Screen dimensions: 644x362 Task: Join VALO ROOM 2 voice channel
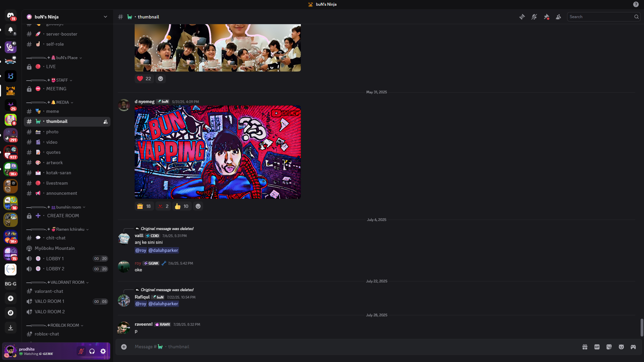coord(67,312)
